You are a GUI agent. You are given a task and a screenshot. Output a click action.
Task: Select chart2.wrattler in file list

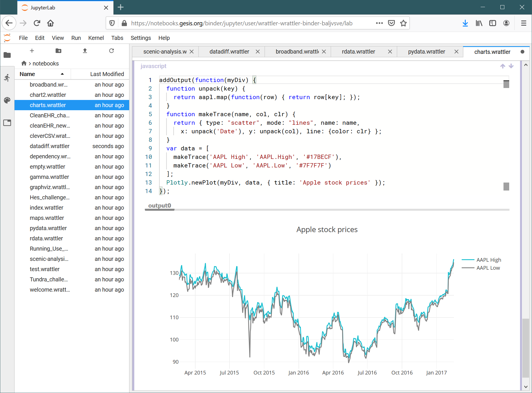coord(72,95)
